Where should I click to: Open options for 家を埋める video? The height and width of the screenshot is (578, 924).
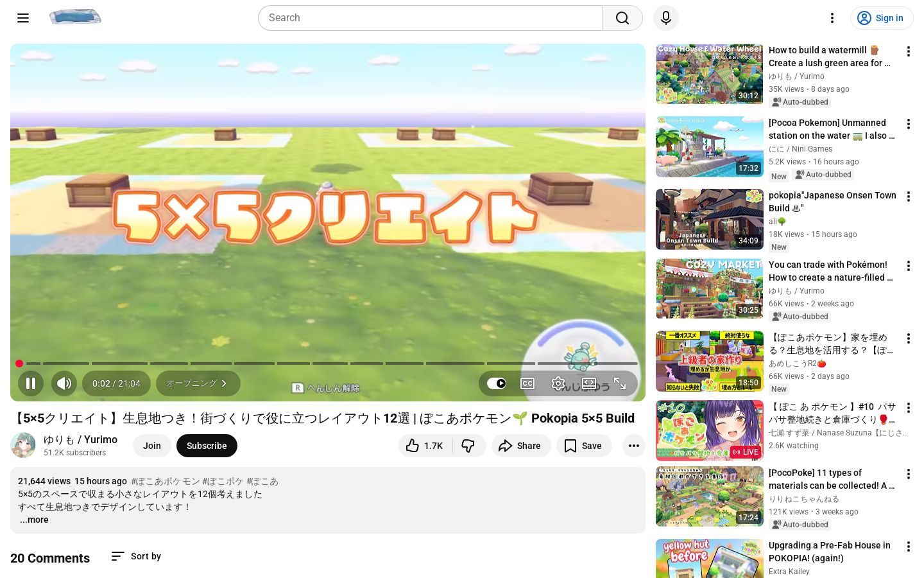click(909, 338)
